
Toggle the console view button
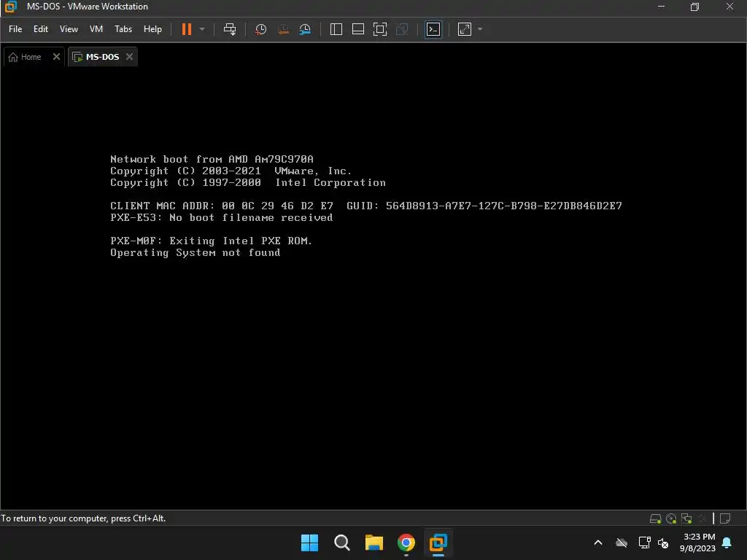[x=433, y=29]
